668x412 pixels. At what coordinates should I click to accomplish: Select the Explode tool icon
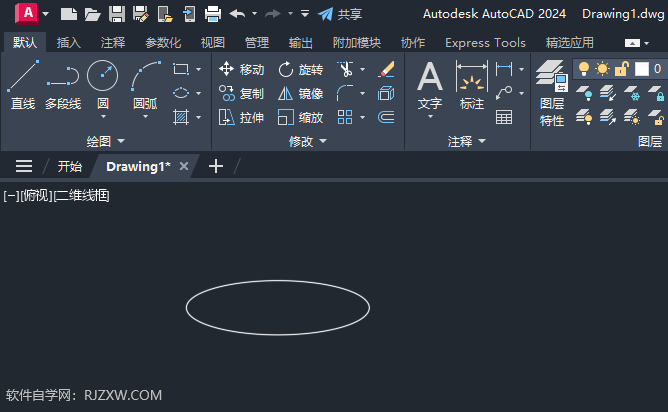pyautogui.click(x=386, y=93)
